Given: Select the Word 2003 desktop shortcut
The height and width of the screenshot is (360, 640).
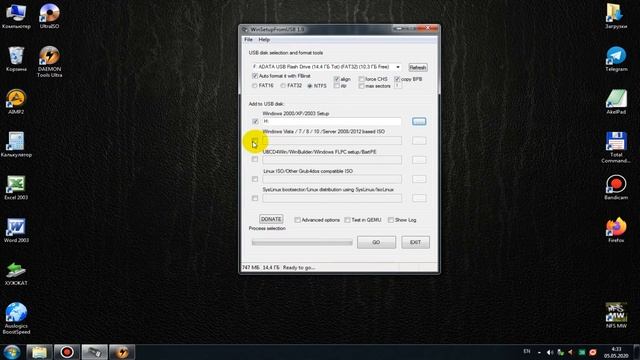Looking at the screenshot, I should tap(16, 231).
